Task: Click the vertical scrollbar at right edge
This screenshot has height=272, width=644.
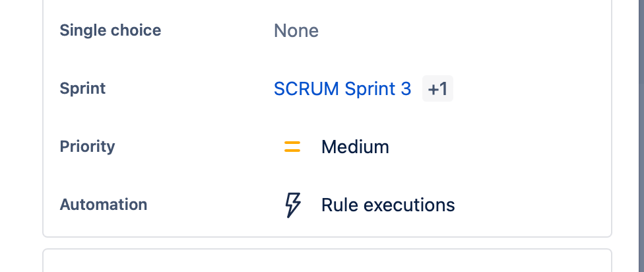Action: click(x=639, y=136)
